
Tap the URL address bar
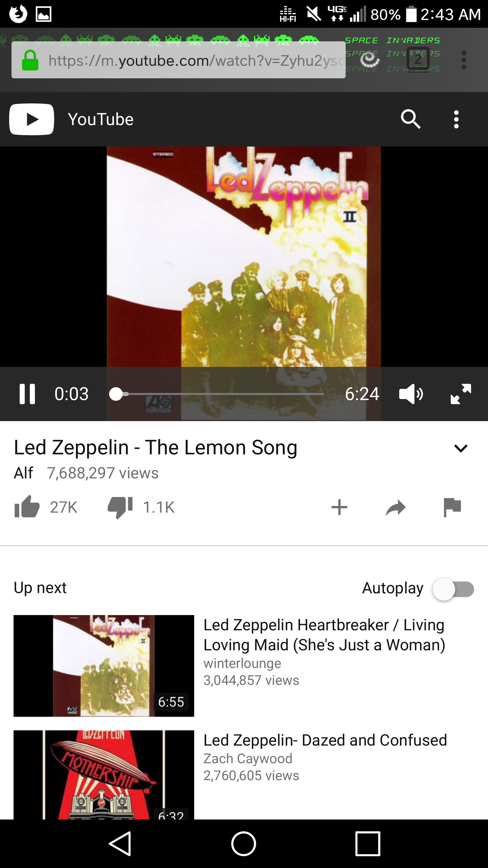tap(179, 60)
